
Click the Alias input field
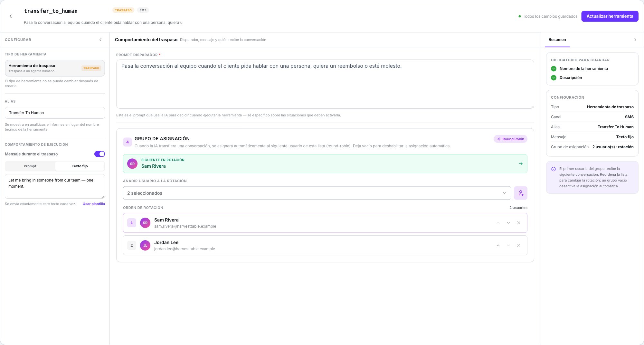(55, 113)
